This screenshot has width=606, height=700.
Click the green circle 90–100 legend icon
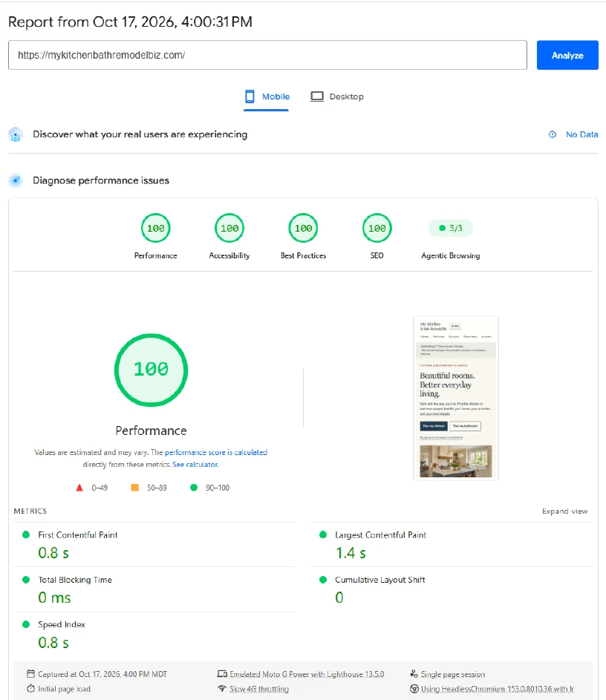(194, 488)
